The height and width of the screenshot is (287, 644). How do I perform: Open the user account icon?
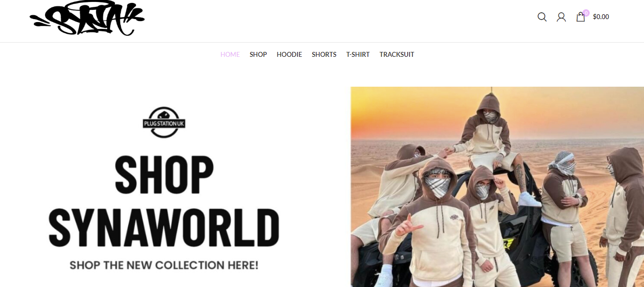tap(561, 17)
